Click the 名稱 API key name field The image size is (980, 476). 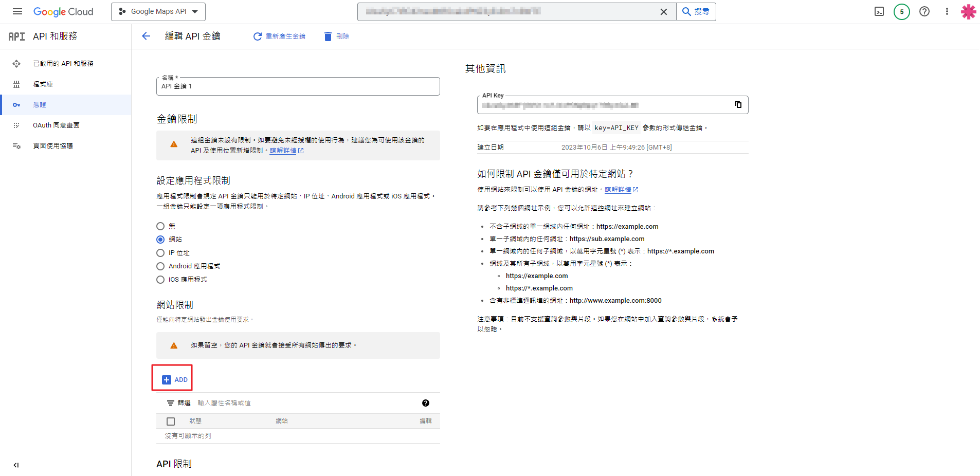298,86
